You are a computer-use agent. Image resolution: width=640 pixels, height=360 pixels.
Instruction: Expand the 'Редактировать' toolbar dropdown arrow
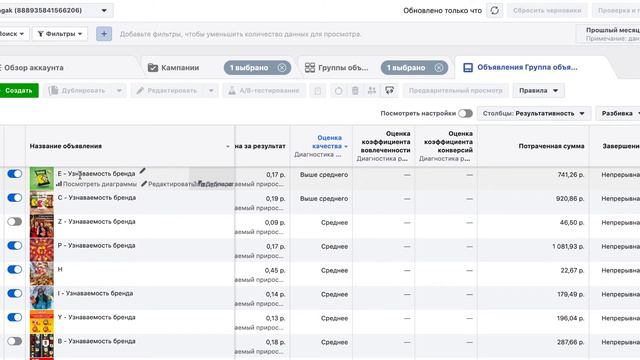tap(211, 91)
